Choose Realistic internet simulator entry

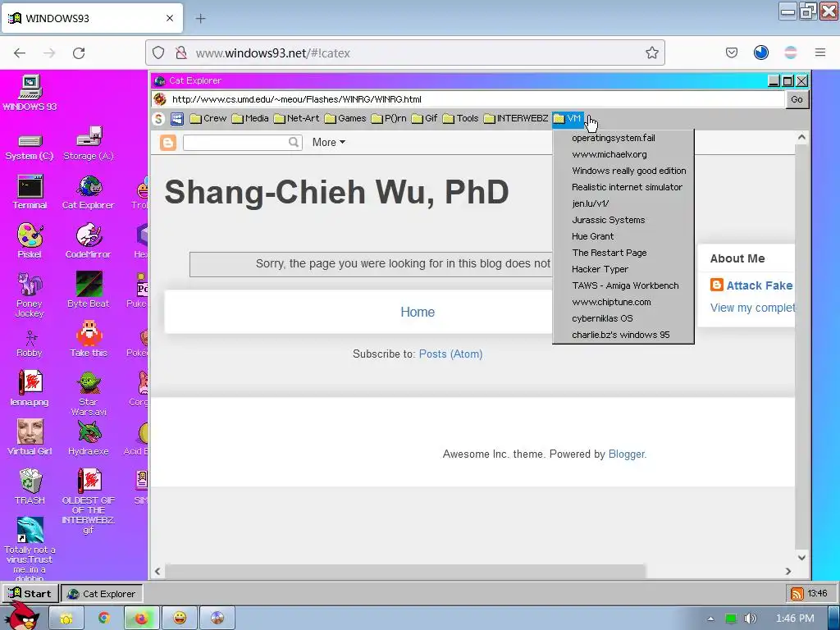pyautogui.click(x=623, y=187)
